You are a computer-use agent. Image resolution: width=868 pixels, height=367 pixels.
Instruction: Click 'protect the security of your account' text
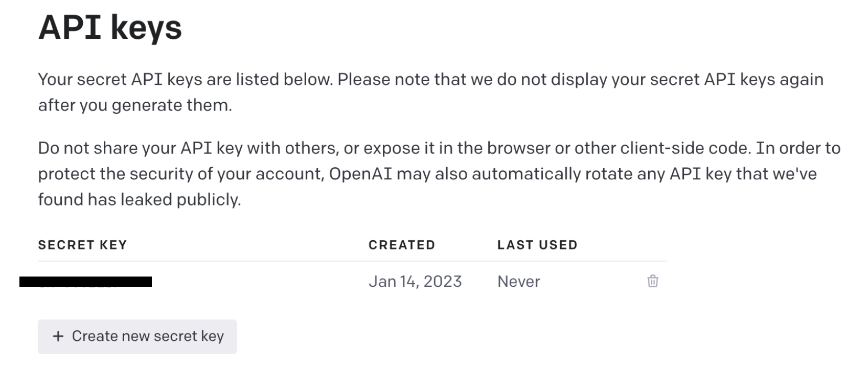181,174
